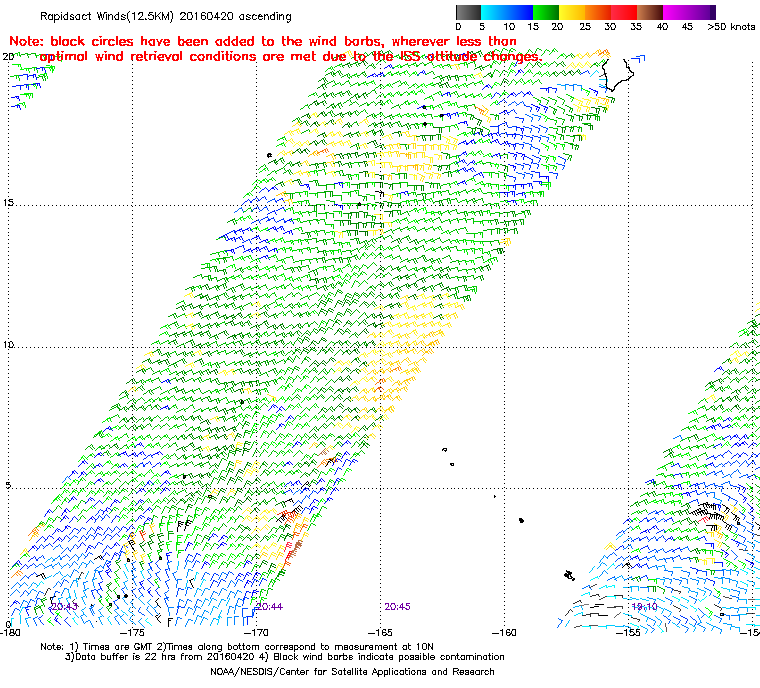Click the "35" label under the color bar

tap(636, 27)
